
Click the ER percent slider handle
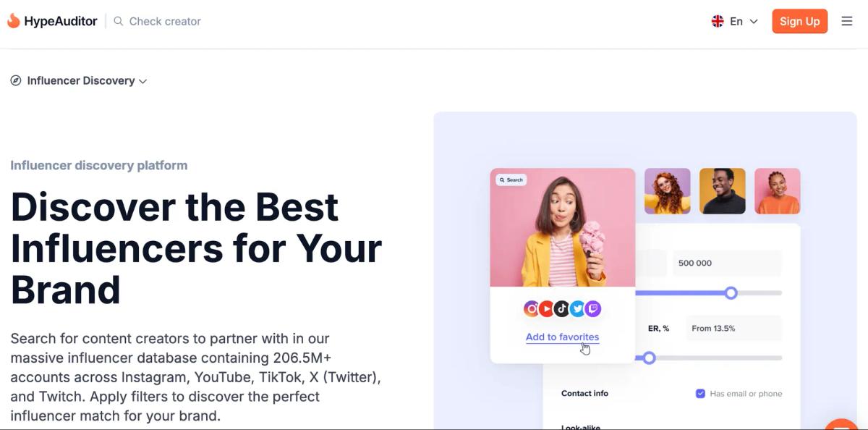tap(649, 358)
